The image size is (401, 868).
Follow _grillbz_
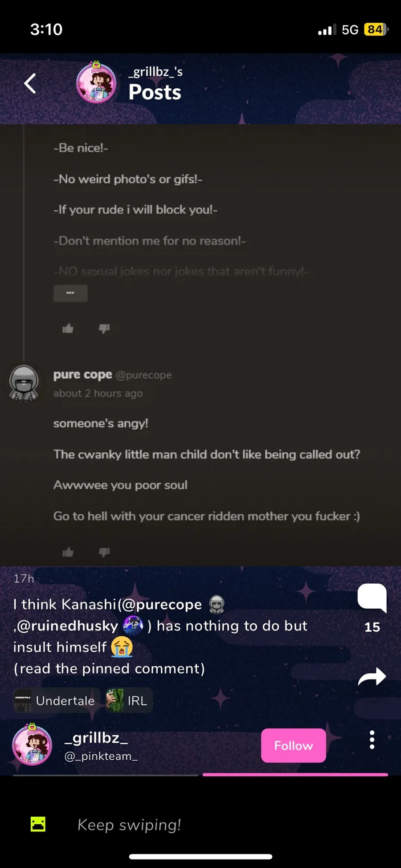pyautogui.click(x=293, y=745)
